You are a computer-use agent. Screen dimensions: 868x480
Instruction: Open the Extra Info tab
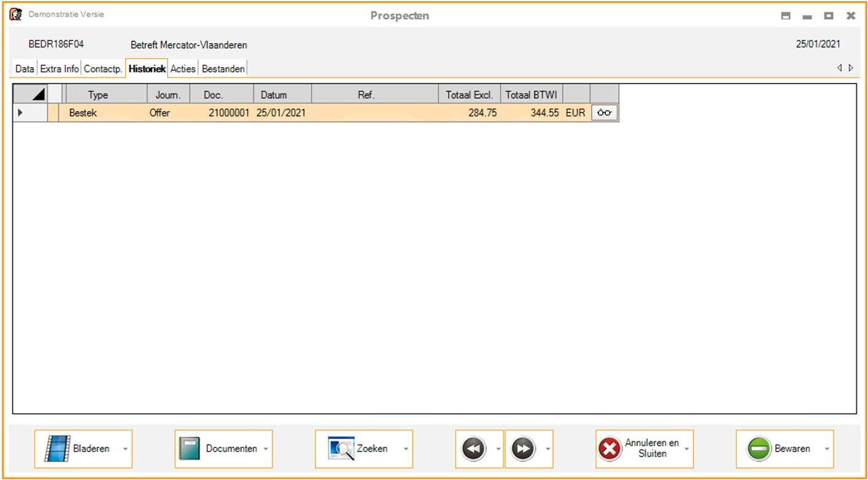(x=60, y=69)
